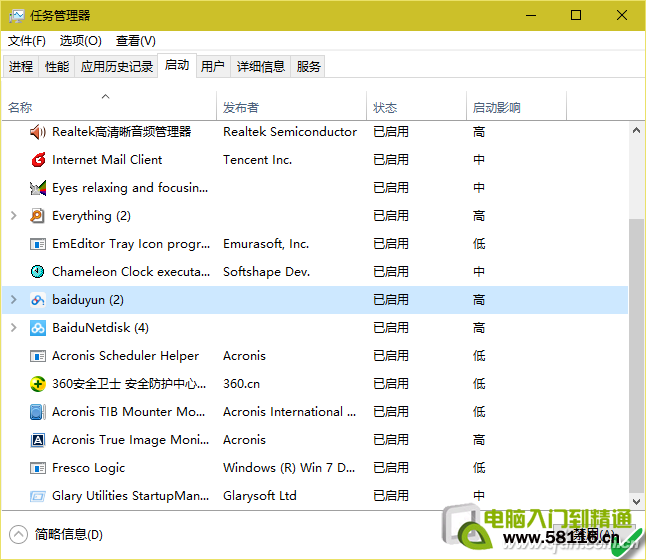
Task: Click publisher 360.cn
Action: pos(241,384)
